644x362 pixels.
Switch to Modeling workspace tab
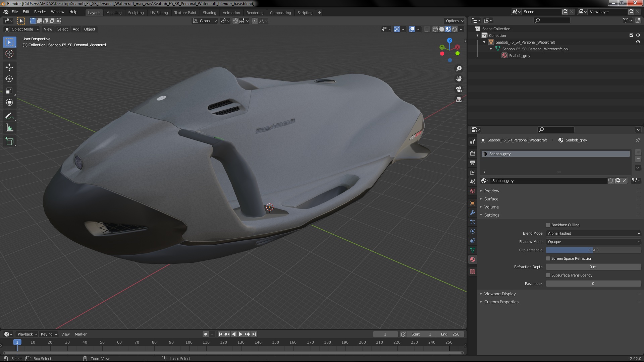coord(114,13)
